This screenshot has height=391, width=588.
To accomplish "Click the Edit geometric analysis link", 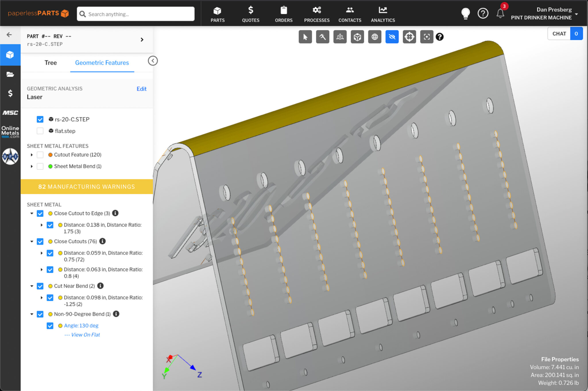I will pos(141,89).
